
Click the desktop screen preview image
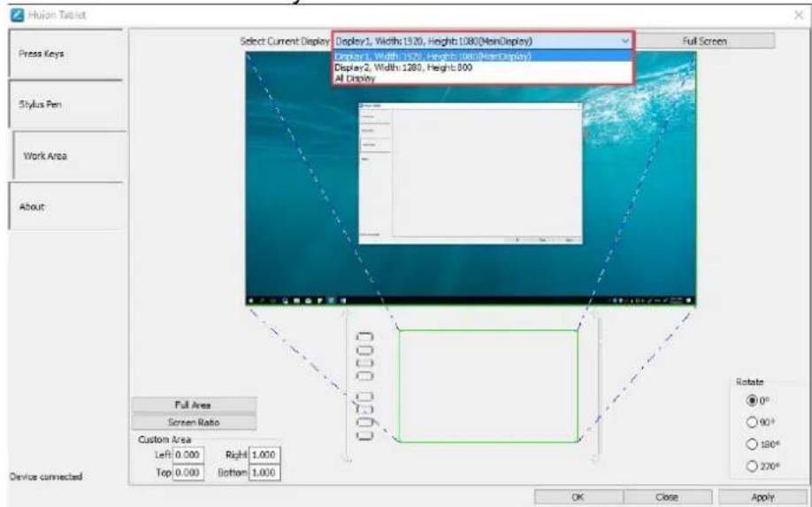coord(471,179)
